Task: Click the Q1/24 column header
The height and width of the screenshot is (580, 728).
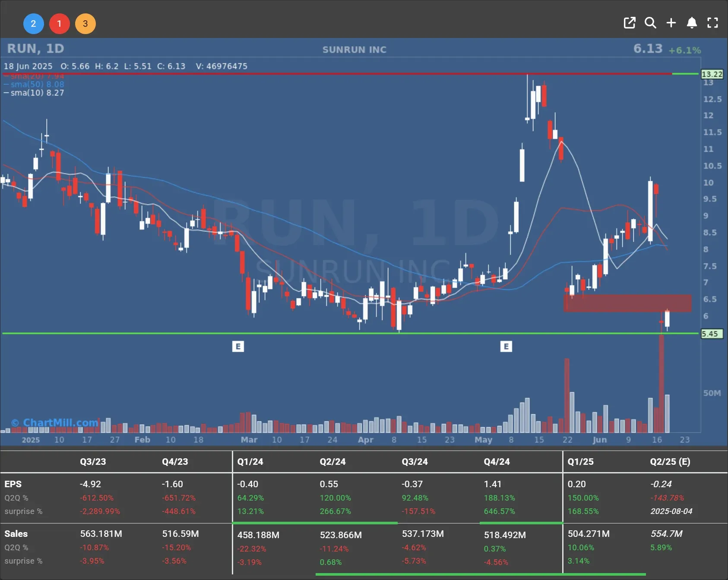Action: (x=250, y=461)
